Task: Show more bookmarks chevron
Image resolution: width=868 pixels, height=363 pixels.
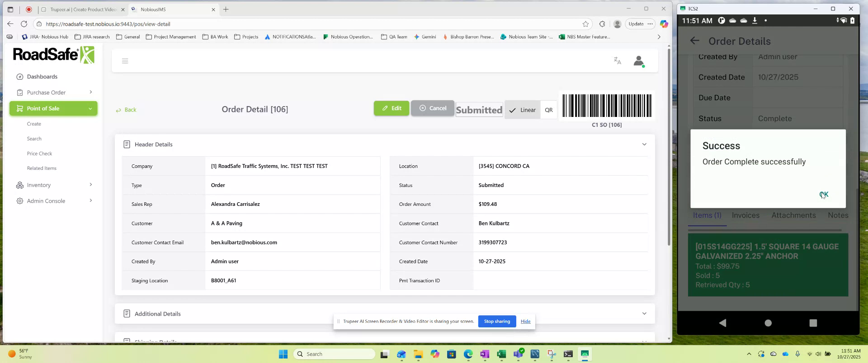Action: click(x=659, y=37)
